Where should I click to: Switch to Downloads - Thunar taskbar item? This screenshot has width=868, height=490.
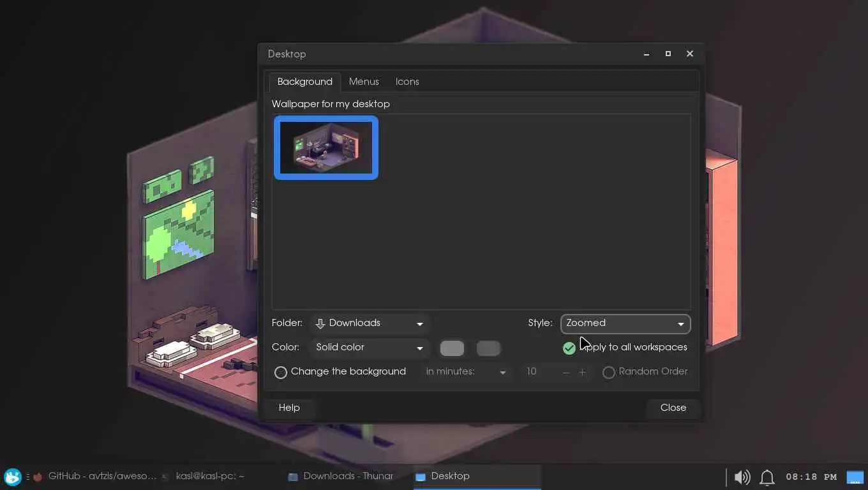[x=341, y=476]
